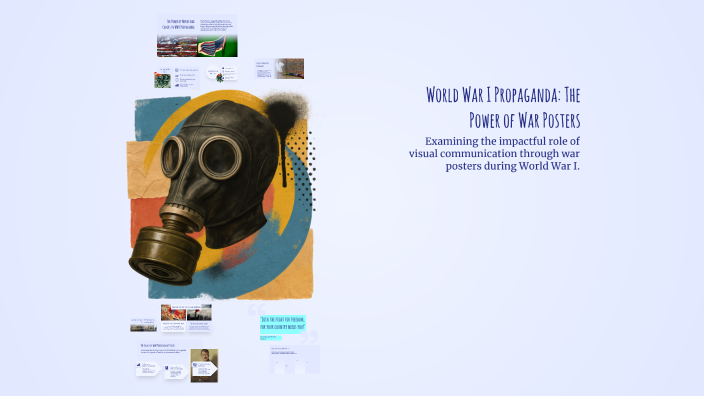Open the small slide with the wide landscape photo
The image size is (704, 396).
tap(144, 325)
